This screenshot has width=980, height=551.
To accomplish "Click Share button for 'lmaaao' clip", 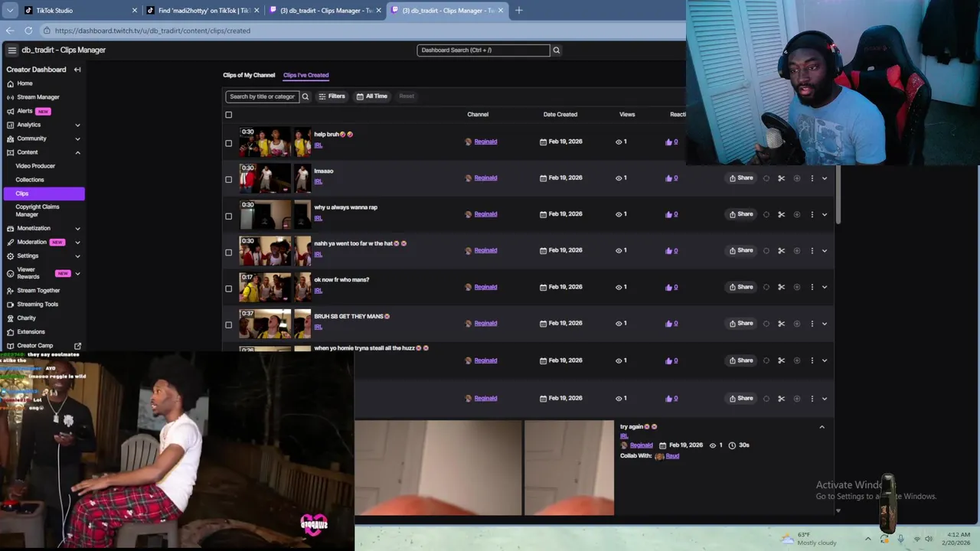I will click(x=741, y=178).
